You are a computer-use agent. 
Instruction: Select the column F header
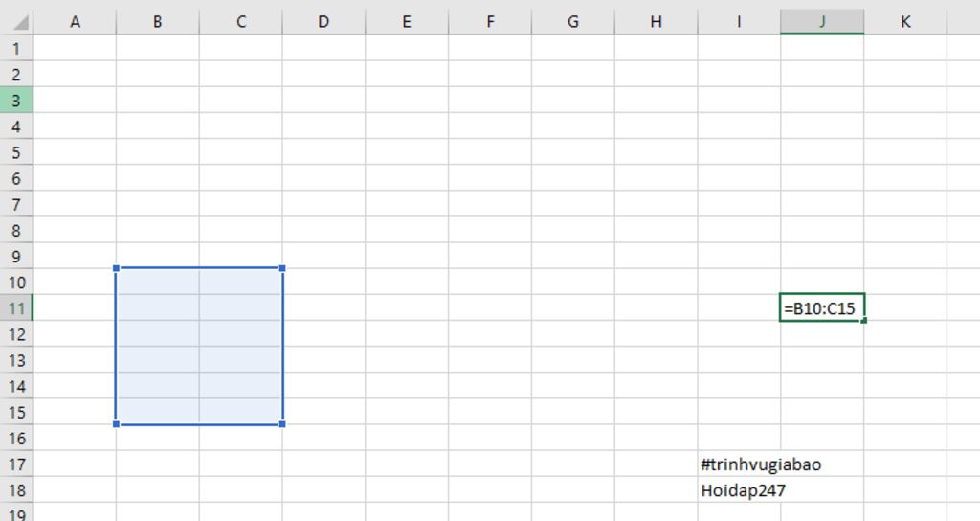[490, 21]
